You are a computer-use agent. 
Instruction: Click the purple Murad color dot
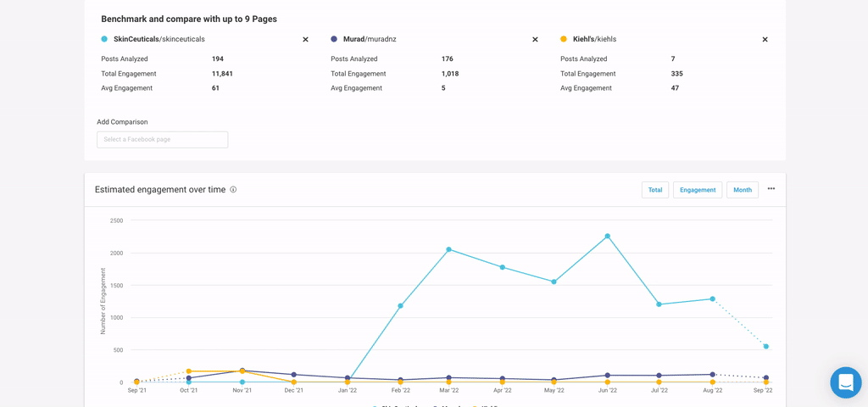tap(334, 39)
